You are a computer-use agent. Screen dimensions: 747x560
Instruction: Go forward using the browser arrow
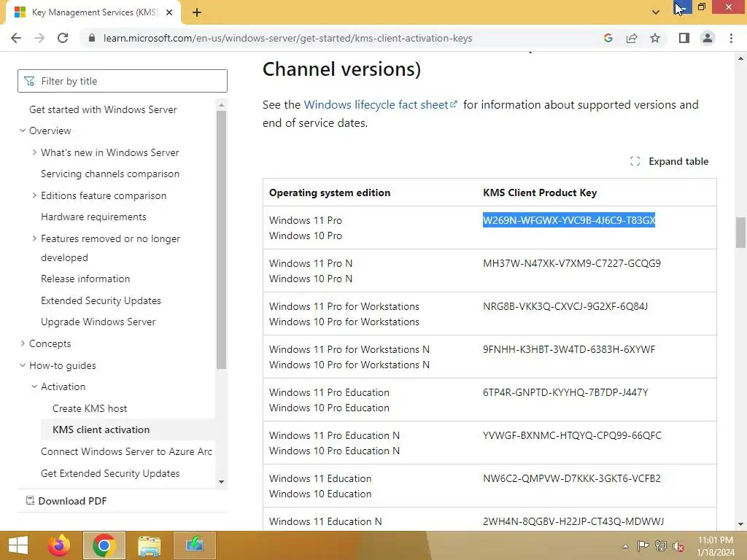tap(39, 38)
